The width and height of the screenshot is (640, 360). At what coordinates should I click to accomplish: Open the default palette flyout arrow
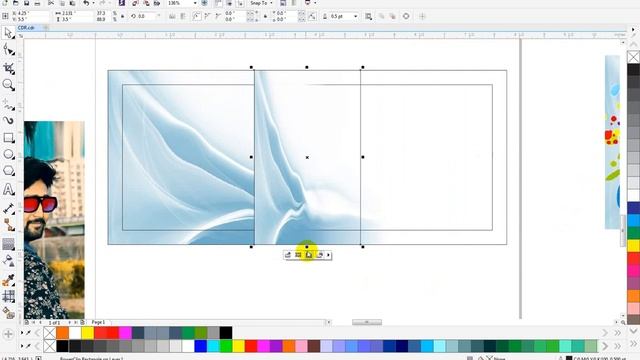pos(22,347)
